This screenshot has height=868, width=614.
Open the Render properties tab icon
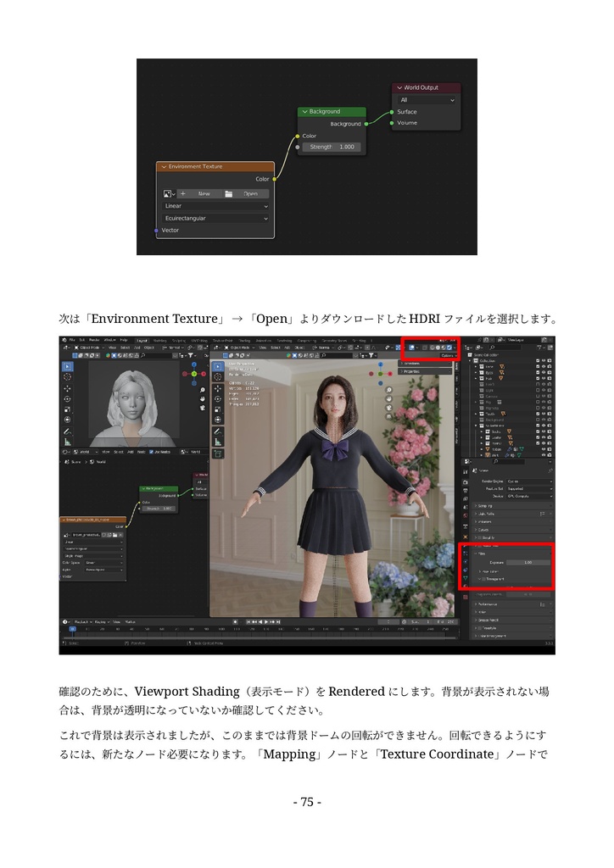point(465,482)
